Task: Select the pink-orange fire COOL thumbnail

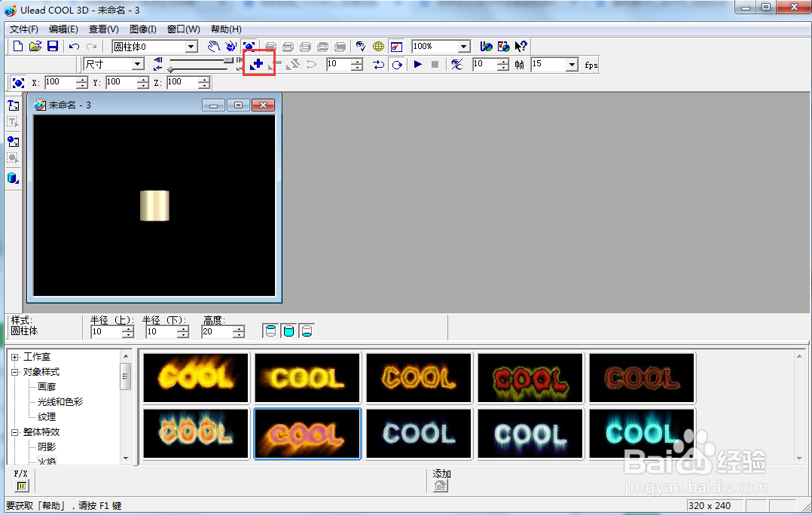Action: [307, 434]
